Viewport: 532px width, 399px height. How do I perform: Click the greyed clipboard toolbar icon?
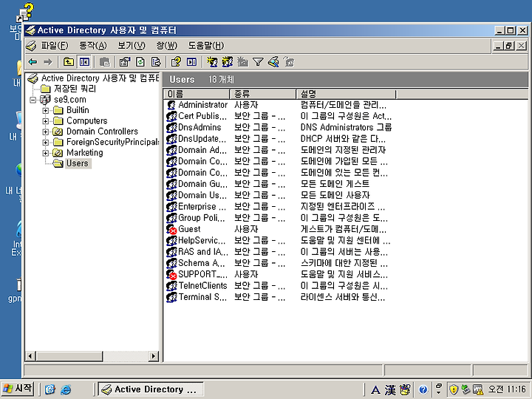pos(105,62)
